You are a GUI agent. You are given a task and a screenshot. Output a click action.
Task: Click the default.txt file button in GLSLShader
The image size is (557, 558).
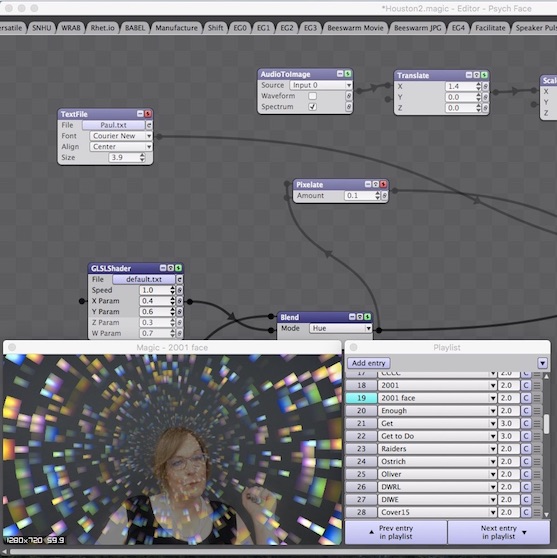(144, 279)
